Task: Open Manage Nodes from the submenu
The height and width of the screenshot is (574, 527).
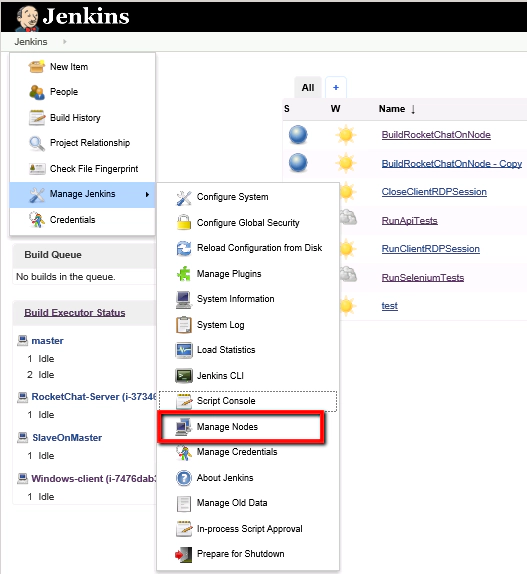Action: pyautogui.click(x=227, y=427)
